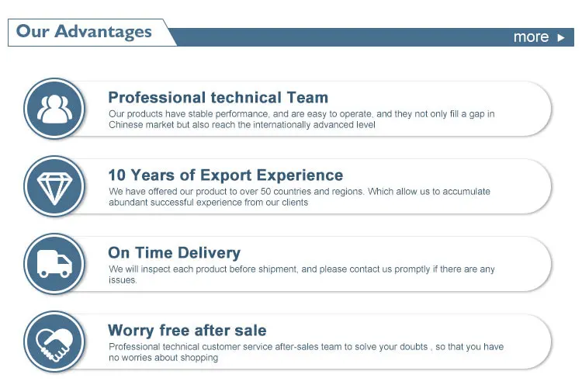This screenshot has width=582, height=392.
Task: Click the handshake heart icon
Action: point(54,342)
